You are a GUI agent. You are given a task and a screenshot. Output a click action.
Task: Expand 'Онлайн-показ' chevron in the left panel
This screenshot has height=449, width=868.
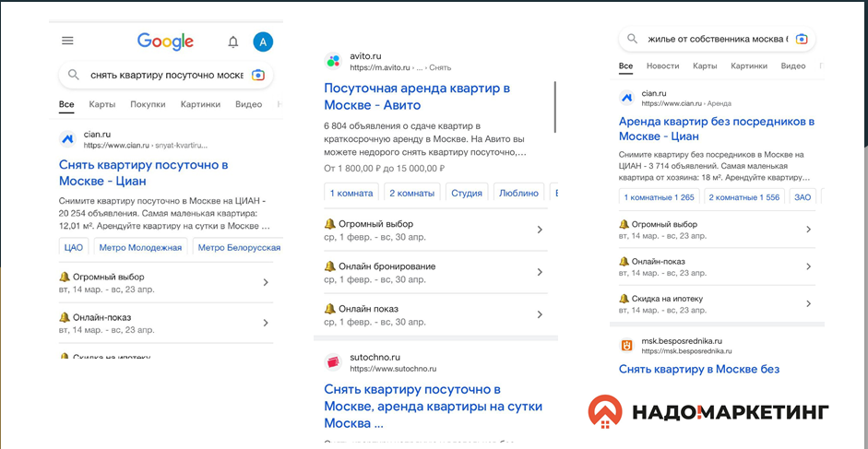(x=265, y=323)
